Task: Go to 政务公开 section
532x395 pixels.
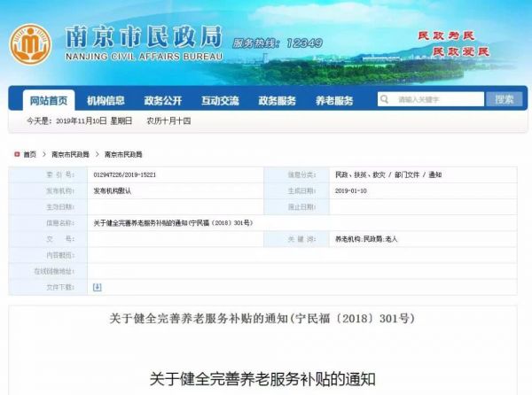Action: pyautogui.click(x=163, y=100)
